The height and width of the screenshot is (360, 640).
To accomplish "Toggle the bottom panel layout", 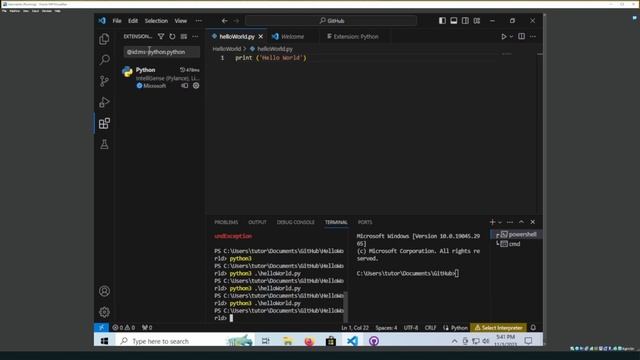I will coord(453,20).
